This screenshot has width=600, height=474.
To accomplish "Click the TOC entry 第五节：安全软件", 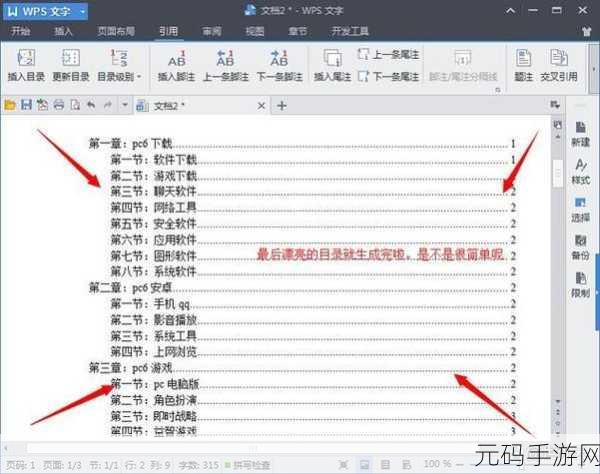I will tap(313, 223).
